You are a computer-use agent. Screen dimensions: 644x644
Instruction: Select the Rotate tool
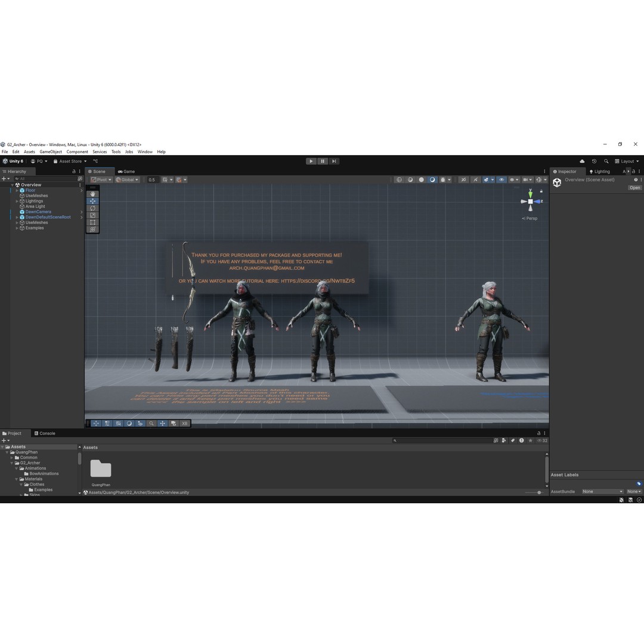click(92, 208)
